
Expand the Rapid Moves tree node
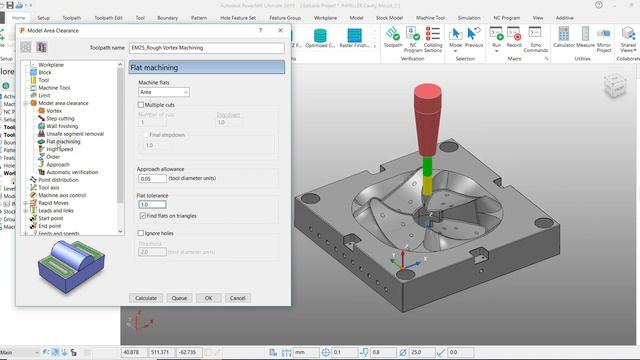click(x=26, y=203)
